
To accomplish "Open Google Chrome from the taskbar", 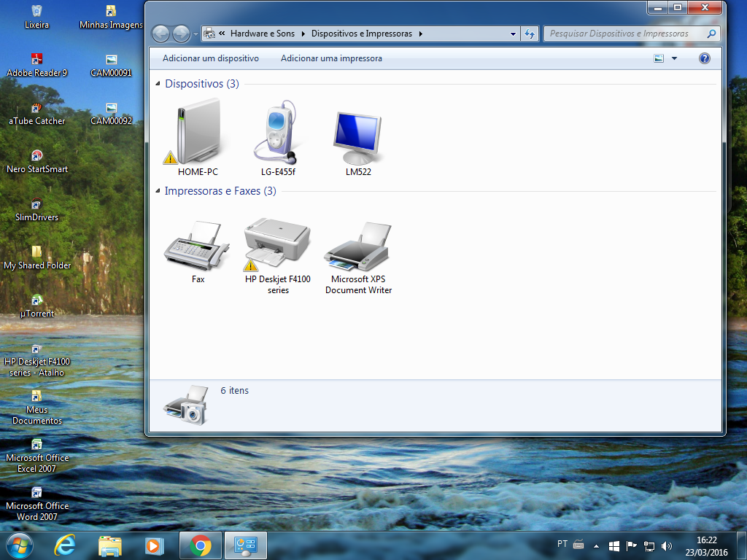I will [x=201, y=545].
